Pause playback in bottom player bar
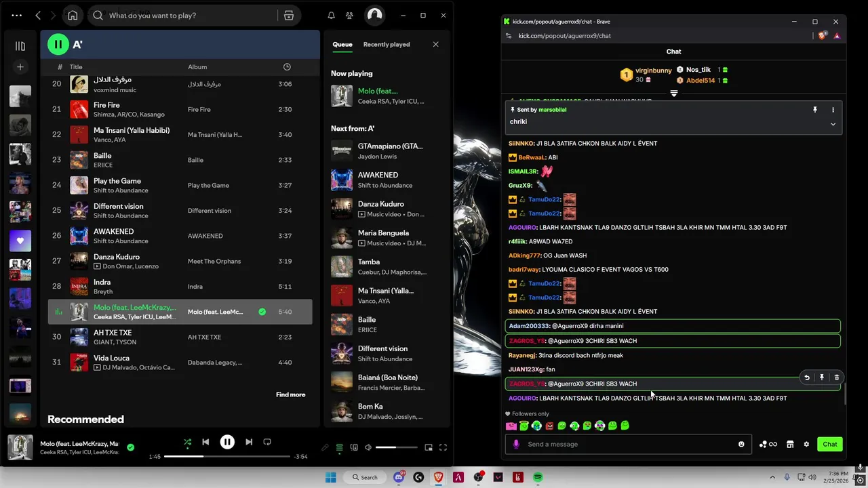Screen dimensions: 868x488 227,442
